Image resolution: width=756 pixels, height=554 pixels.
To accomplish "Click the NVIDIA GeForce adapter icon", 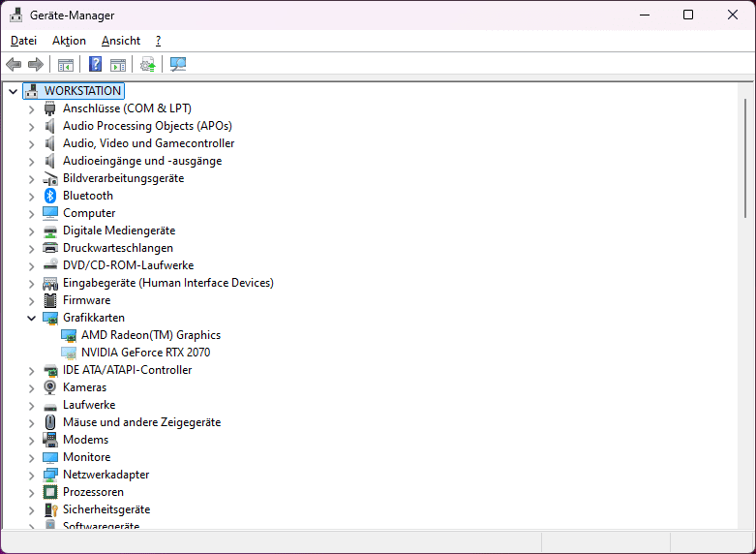I will point(69,353).
